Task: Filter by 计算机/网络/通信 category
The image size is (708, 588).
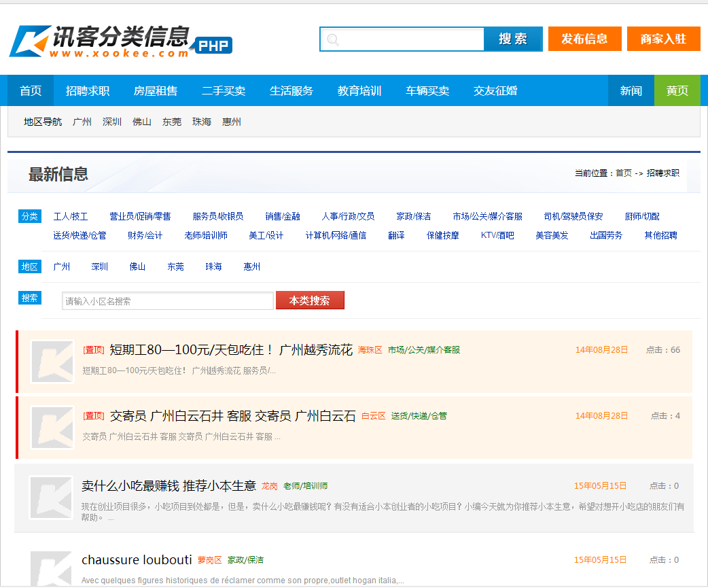Action: pyautogui.click(x=336, y=235)
